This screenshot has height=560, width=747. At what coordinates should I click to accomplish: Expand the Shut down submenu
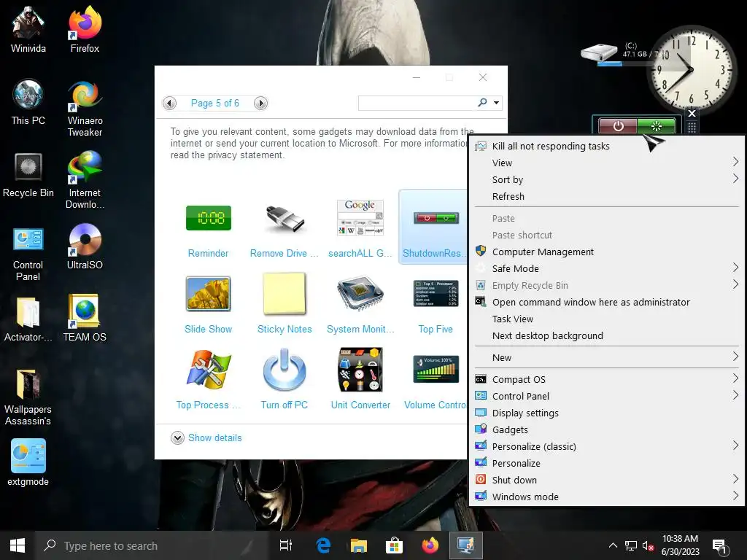coord(606,480)
